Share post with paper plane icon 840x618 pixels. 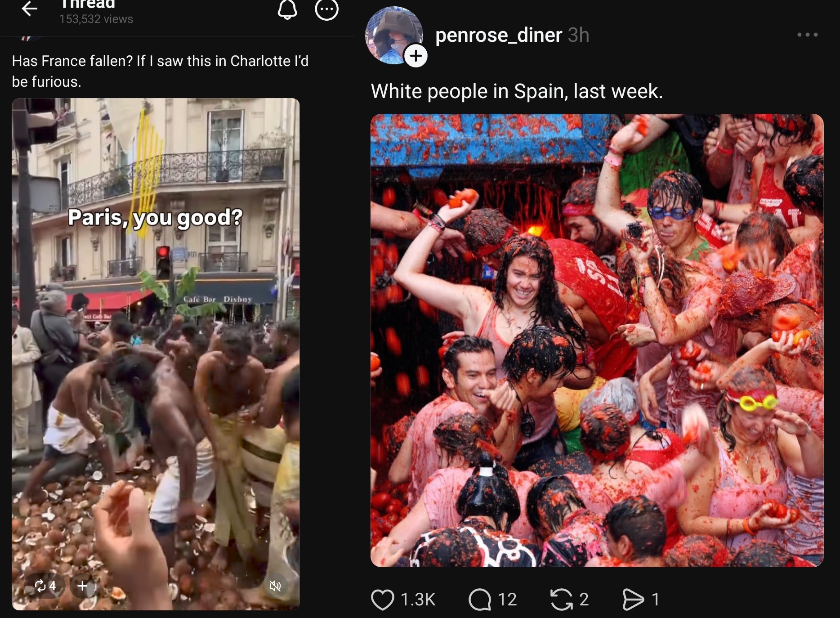pos(633,600)
